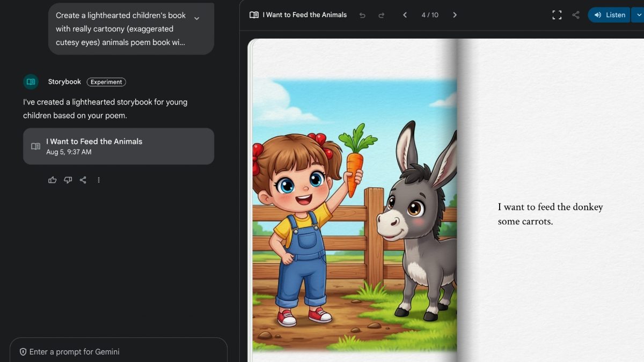Open the Listen button dropdown arrow
The image size is (644, 362).
pyautogui.click(x=638, y=15)
